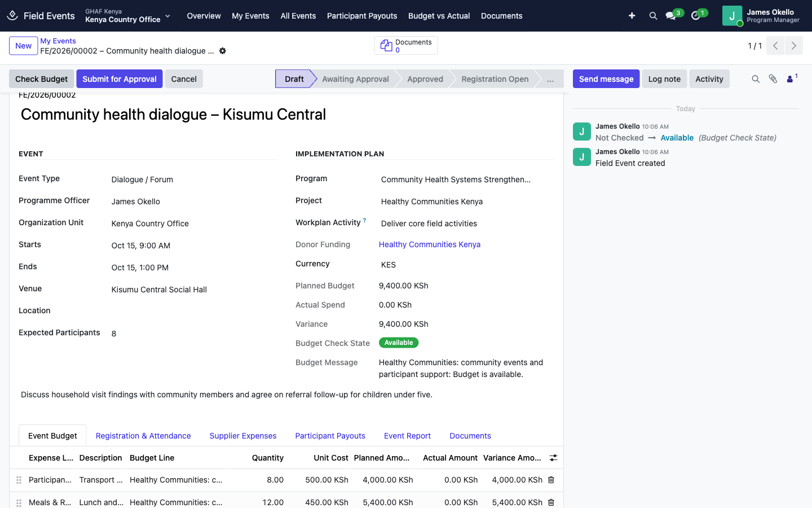The width and height of the screenshot is (812, 508).
Task: Delete the Meals & Refreshments budget line
Action: click(551, 502)
